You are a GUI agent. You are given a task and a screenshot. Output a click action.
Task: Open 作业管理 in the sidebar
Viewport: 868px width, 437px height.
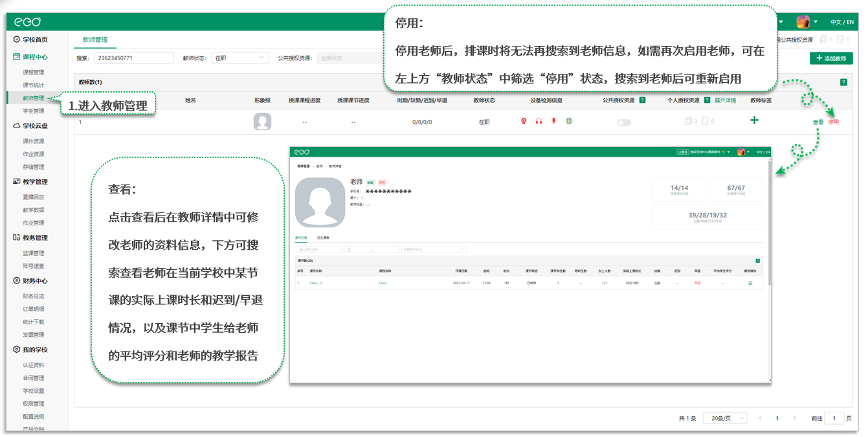(34, 223)
